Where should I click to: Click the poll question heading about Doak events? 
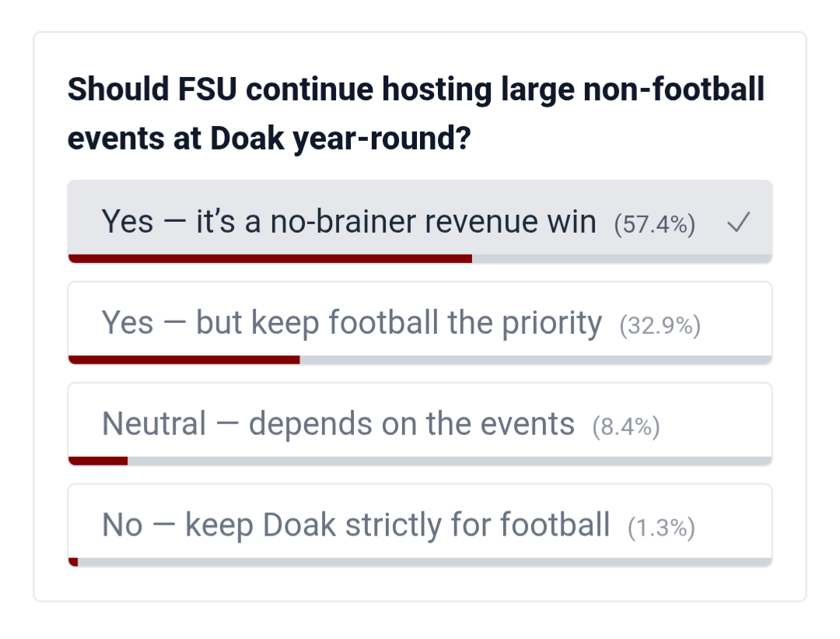click(x=416, y=114)
